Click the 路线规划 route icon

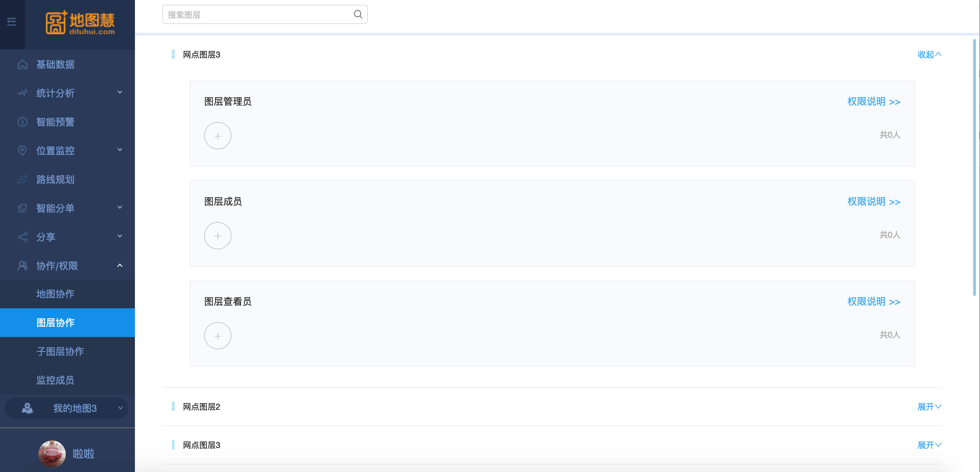pos(23,179)
